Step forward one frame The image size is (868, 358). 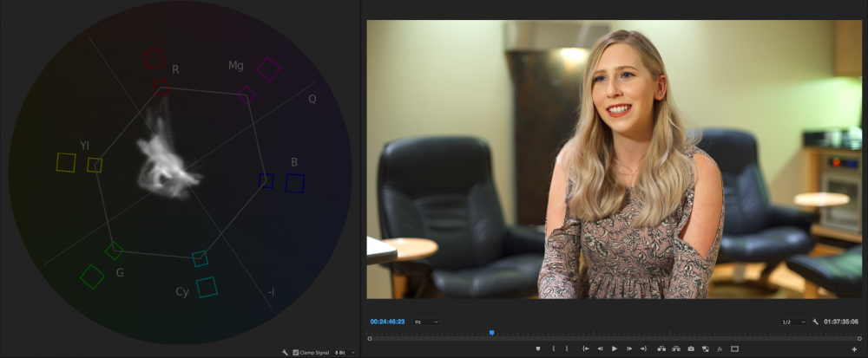click(x=629, y=348)
